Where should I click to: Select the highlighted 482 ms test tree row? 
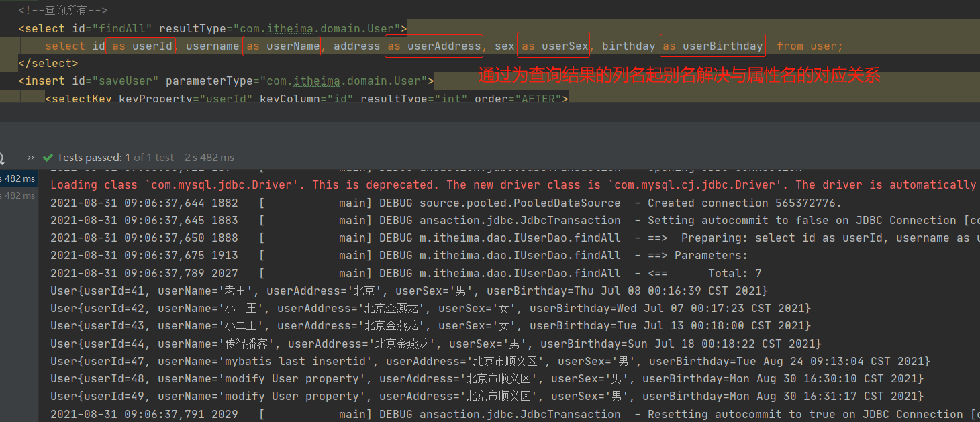coord(18,178)
